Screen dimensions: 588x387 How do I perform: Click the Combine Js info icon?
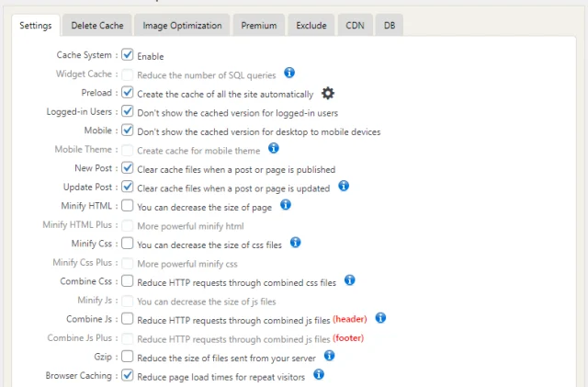pos(380,318)
